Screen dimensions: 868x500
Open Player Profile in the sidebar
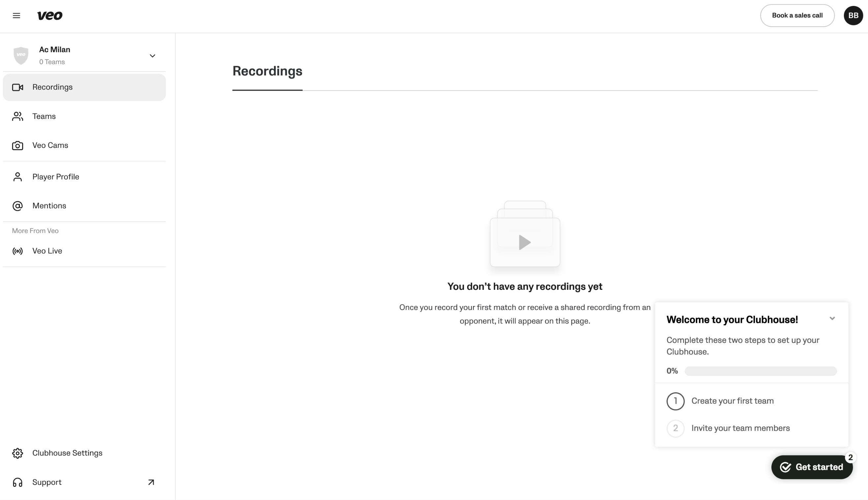coord(56,177)
